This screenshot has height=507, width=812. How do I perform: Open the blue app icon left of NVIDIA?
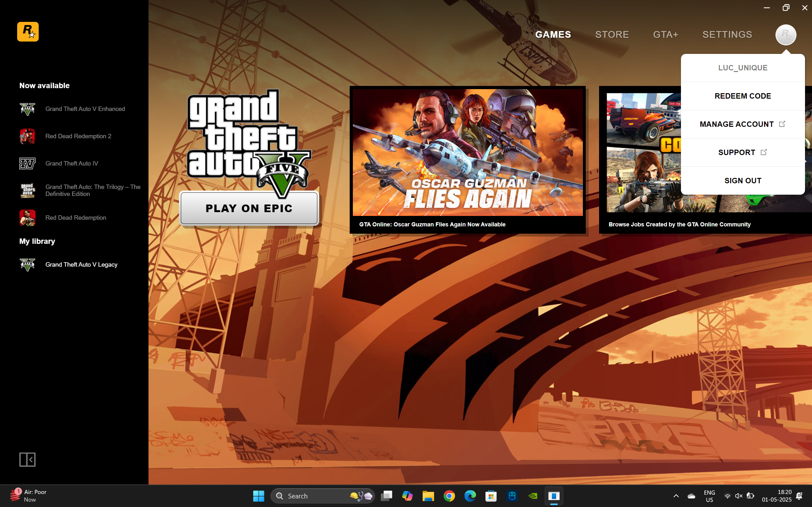point(512,496)
